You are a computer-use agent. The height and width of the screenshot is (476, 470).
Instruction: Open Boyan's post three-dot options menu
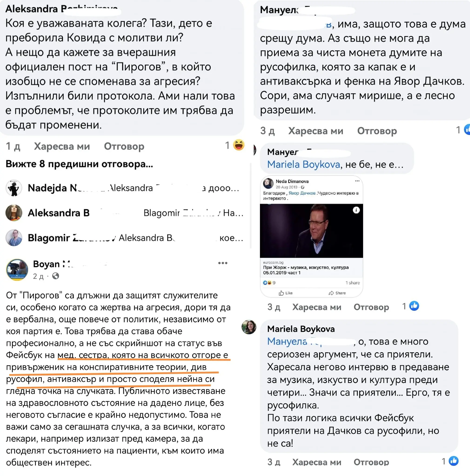223,263
